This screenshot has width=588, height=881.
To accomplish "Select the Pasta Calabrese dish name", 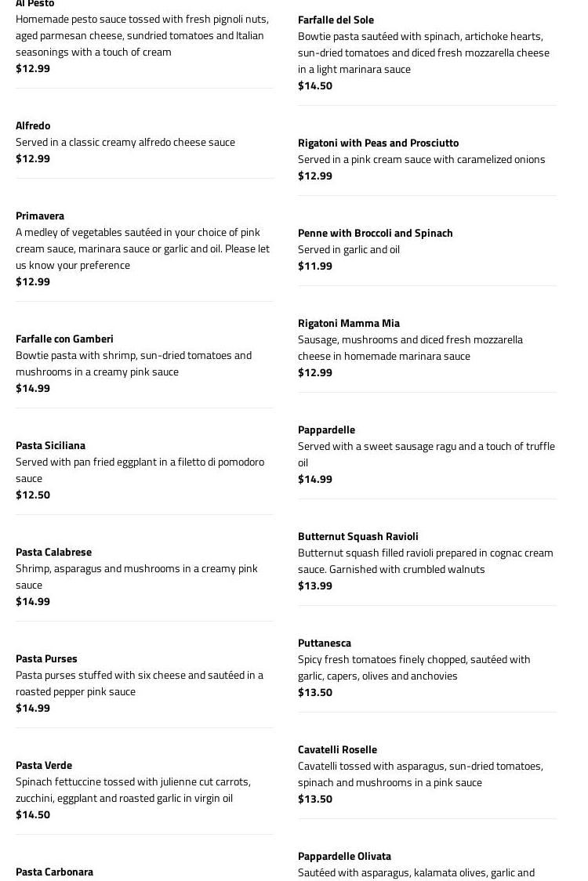I will [53, 552].
